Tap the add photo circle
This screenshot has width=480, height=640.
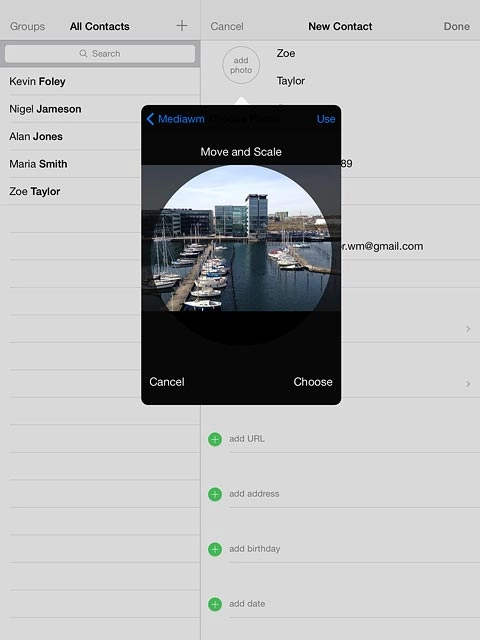point(241,65)
